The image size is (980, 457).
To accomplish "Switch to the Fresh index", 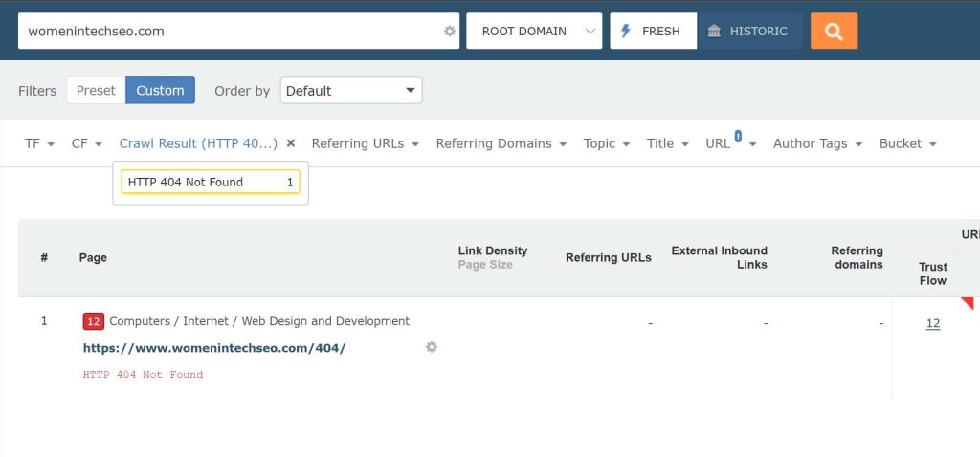I will [653, 32].
